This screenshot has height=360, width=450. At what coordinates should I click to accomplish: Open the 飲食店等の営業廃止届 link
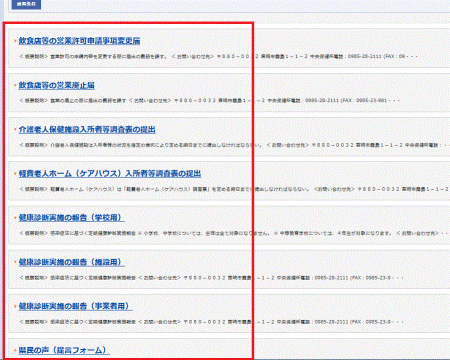56,85
